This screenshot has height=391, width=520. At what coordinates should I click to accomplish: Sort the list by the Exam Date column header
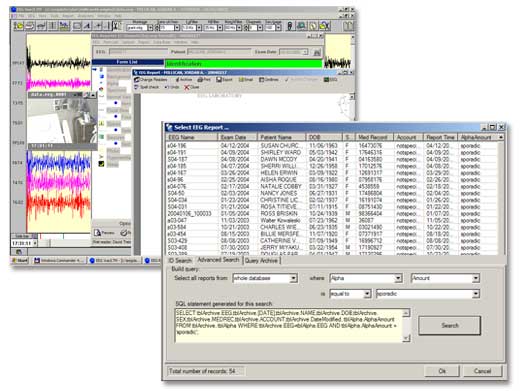(x=237, y=137)
